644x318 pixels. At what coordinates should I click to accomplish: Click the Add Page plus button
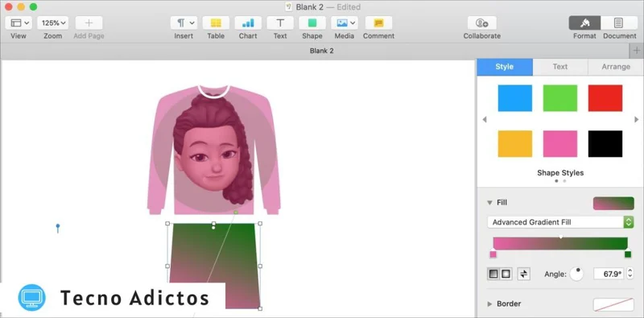89,23
